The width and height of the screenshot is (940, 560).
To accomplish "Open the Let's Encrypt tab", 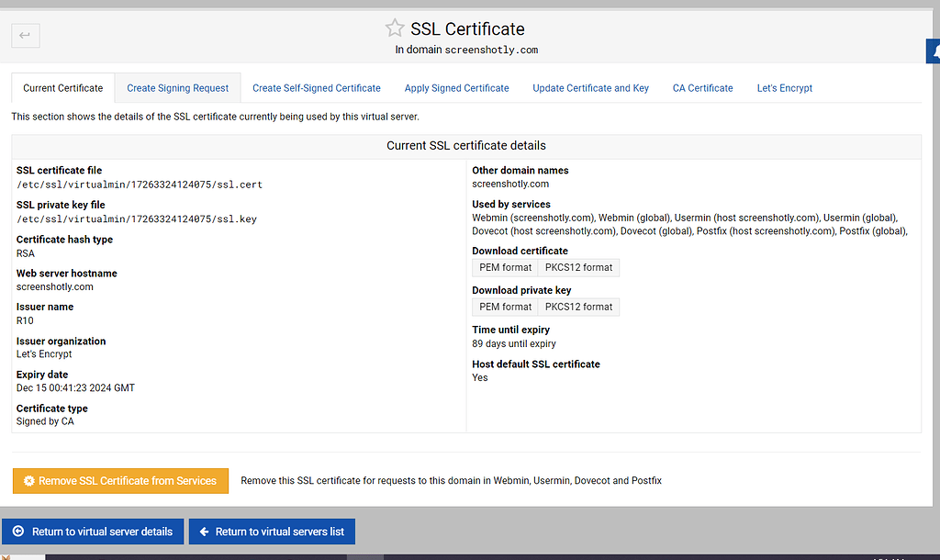I will click(x=784, y=88).
